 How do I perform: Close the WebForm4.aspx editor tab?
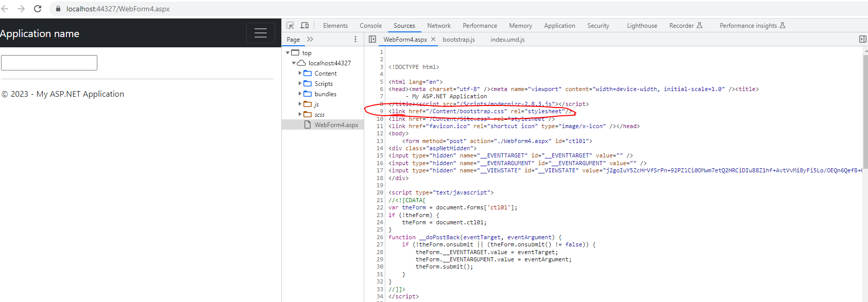[x=433, y=39]
